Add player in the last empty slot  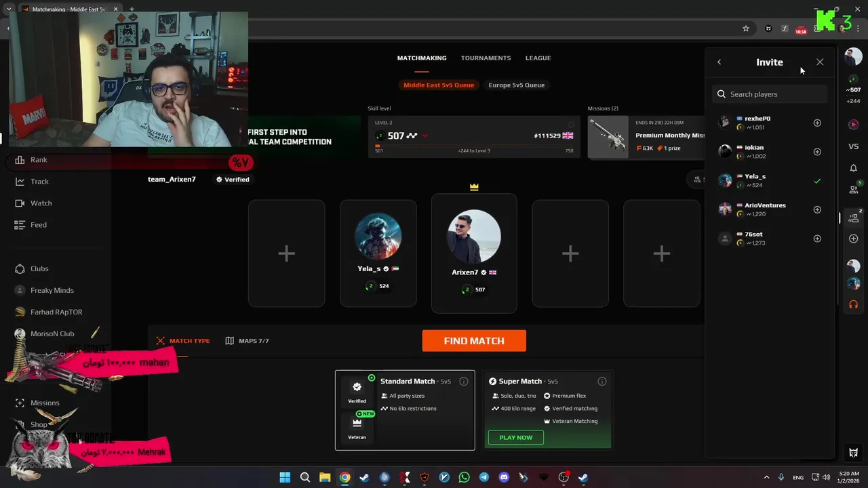[661, 253]
